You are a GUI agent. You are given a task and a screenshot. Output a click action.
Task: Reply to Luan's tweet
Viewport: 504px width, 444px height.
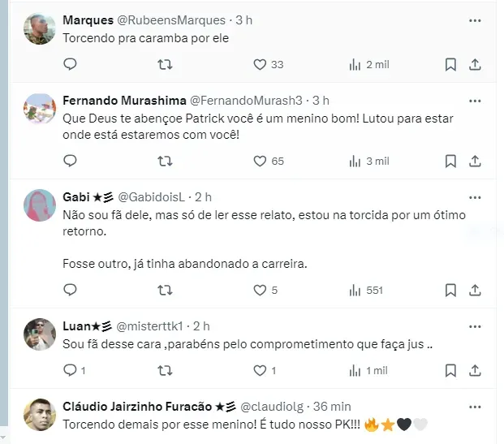[70, 371]
